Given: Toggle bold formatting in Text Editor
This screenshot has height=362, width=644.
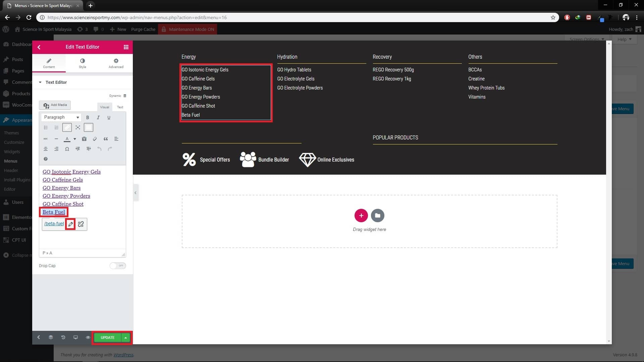Looking at the screenshot, I should point(88,118).
